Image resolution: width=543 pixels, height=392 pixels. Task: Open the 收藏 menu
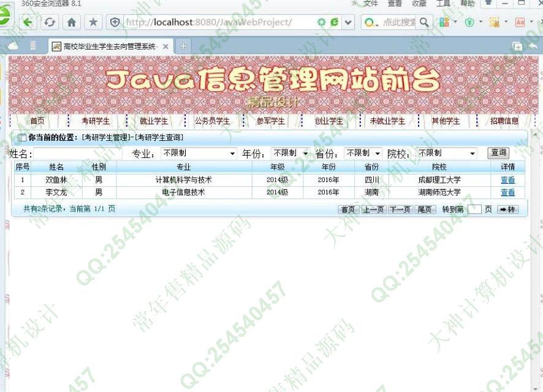(x=419, y=4)
